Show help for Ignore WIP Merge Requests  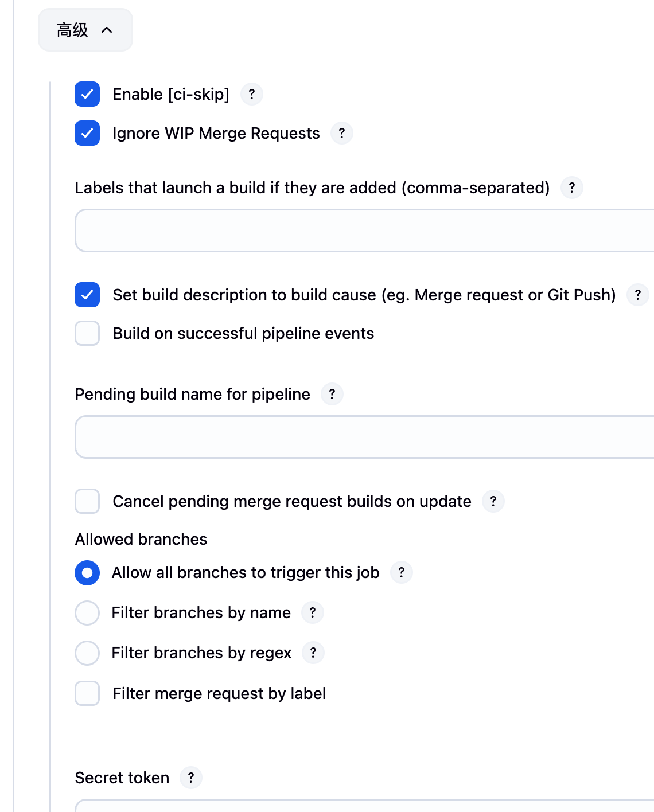pos(342,133)
